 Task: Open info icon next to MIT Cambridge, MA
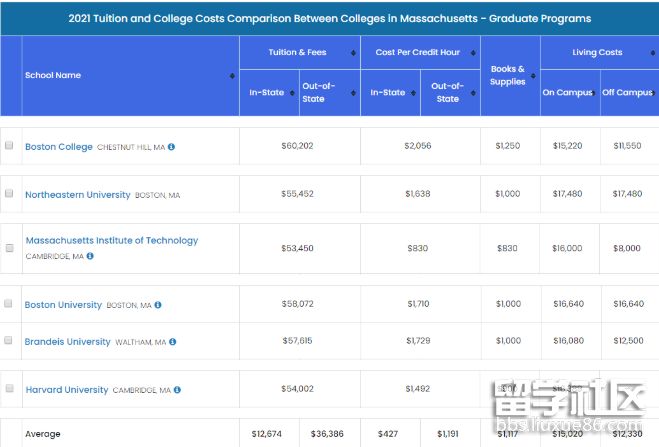[x=90, y=256]
